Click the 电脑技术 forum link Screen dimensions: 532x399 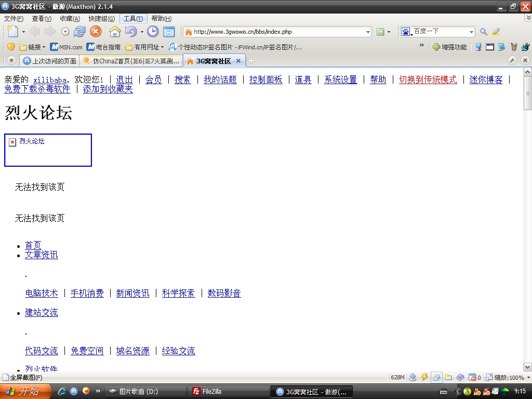[x=42, y=293]
